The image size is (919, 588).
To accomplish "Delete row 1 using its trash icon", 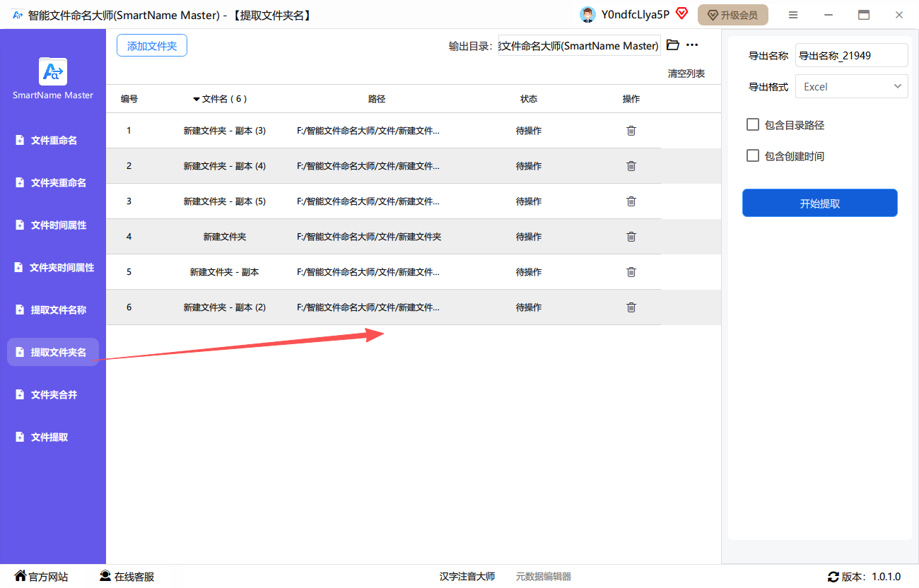I will coord(631,131).
